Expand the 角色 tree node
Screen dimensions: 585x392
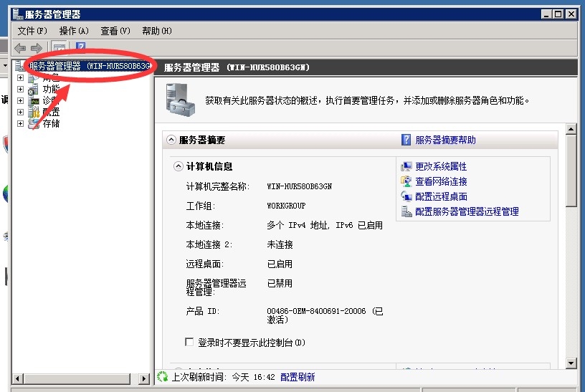pos(21,78)
